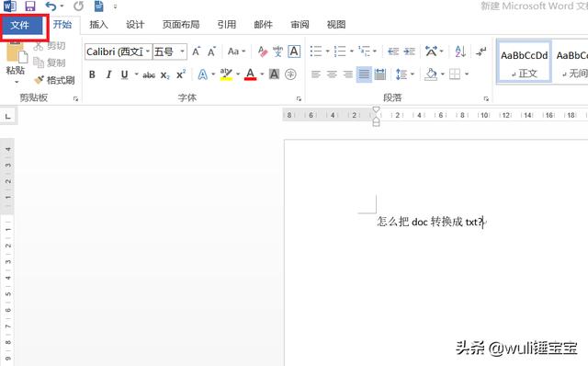Screen dimensions: 588x366
Task: Open the 页面布局 ribbon tab
Action: [181, 25]
